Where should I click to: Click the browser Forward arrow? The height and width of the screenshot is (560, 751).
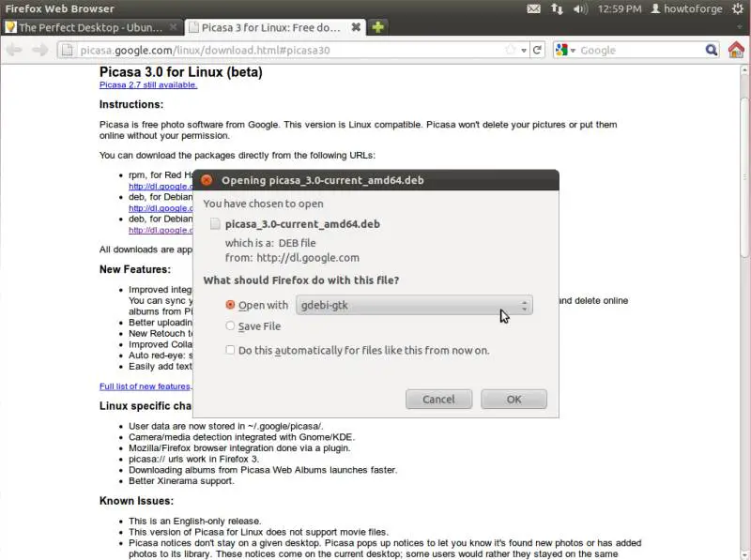click(39, 50)
